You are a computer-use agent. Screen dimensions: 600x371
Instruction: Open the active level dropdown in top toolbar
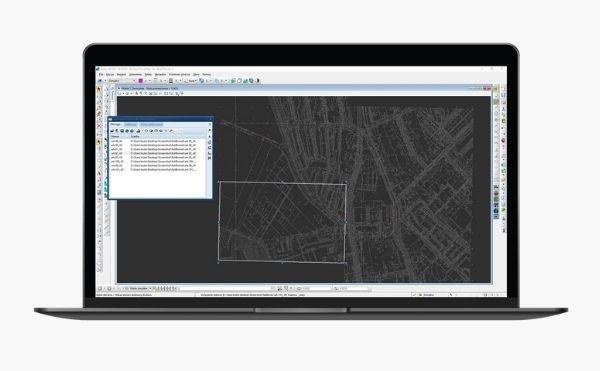click(121, 81)
